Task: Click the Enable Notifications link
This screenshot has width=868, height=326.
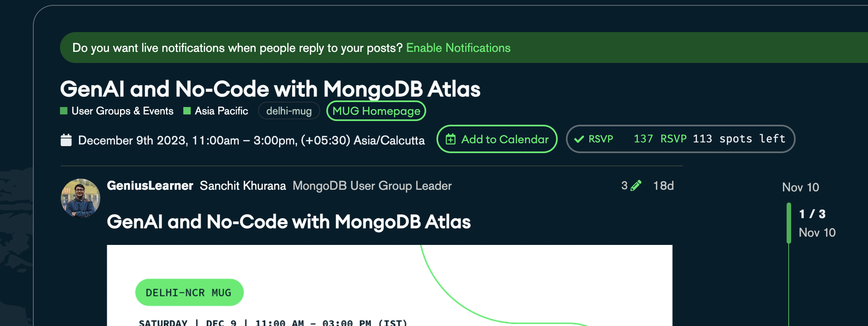Action: 458,48
